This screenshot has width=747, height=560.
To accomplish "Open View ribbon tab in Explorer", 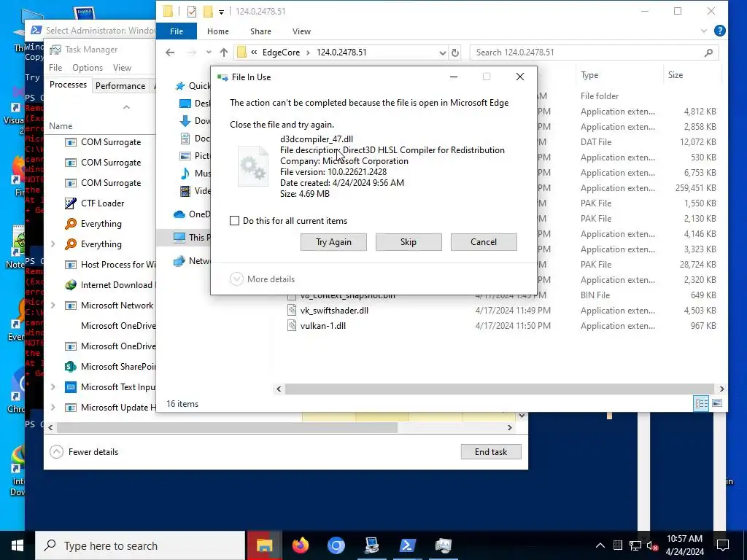I will 301,31.
